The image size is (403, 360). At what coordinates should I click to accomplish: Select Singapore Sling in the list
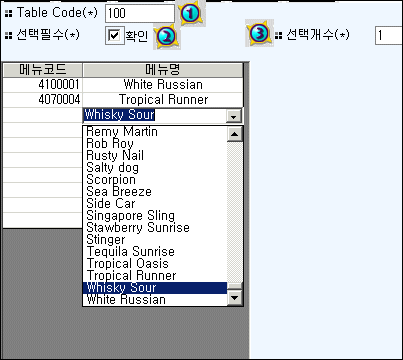155,216
